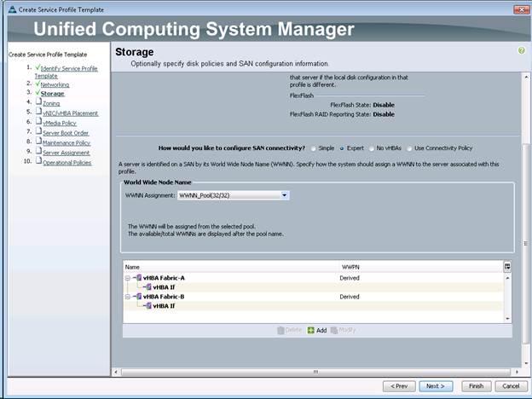This screenshot has height=399, width=532.
Task: Click the vHBA table scroll-down arrow
Action: tap(507, 319)
